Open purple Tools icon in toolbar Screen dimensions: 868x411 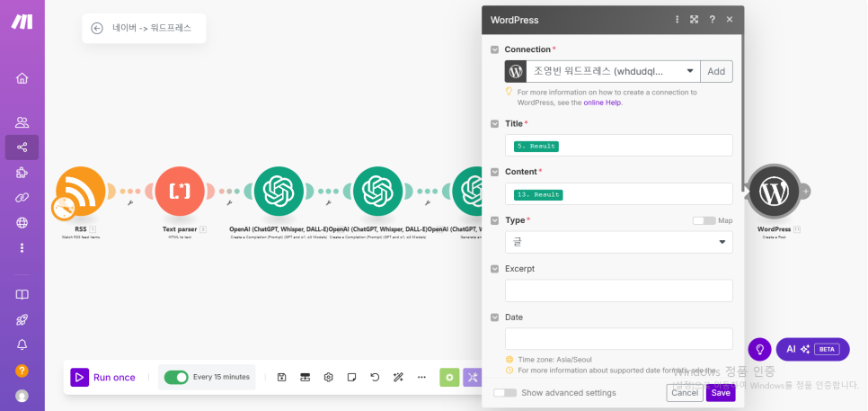point(473,377)
